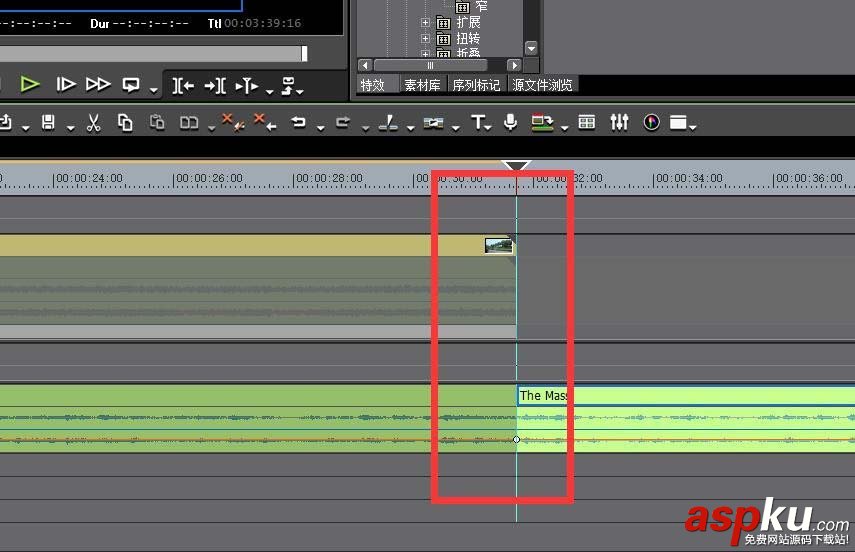This screenshot has height=552, width=855.
Task: Switch to the 素材库 tab
Action: point(423,86)
